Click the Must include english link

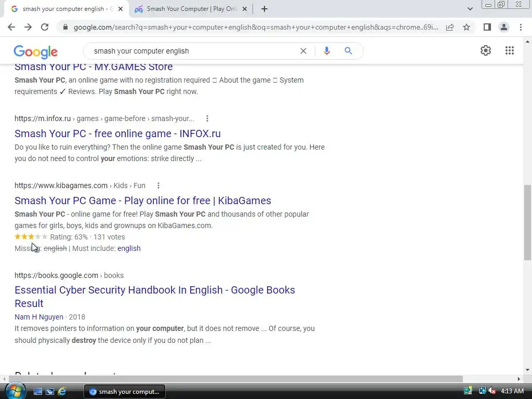point(129,248)
